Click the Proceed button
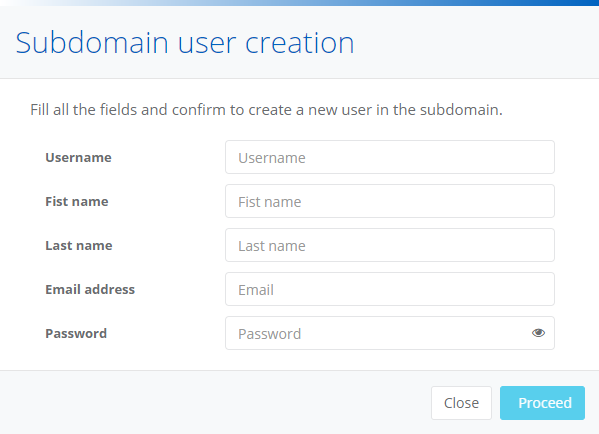599x434 pixels. pyautogui.click(x=542, y=403)
